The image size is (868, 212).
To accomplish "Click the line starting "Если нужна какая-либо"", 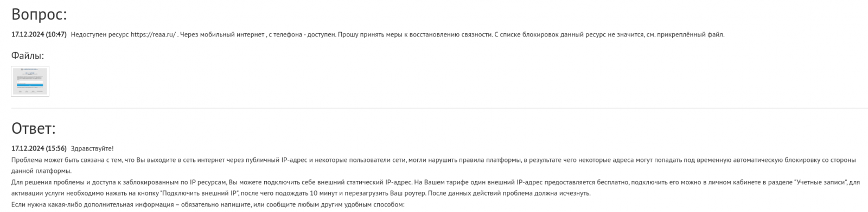I will (208, 205).
